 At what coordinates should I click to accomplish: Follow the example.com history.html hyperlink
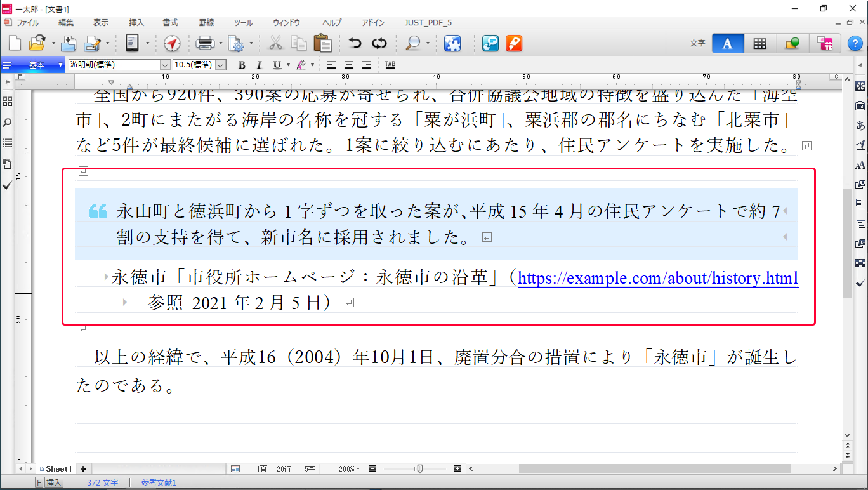(657, 278)
